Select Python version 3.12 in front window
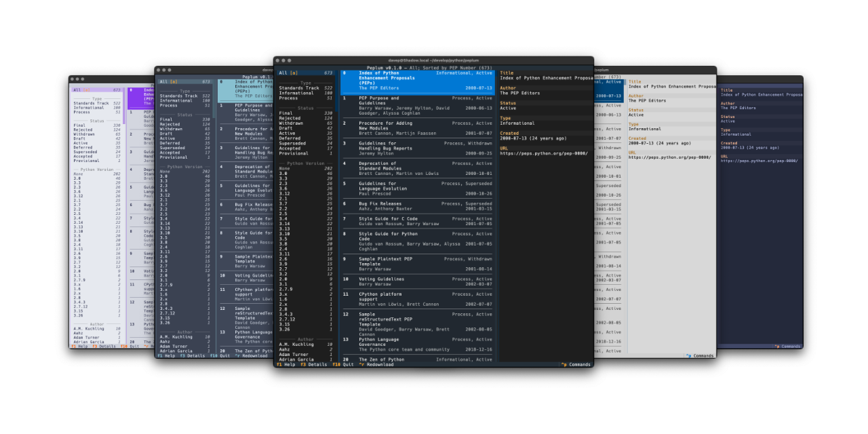Screen dimensions: 868x434 coord(306,194)
